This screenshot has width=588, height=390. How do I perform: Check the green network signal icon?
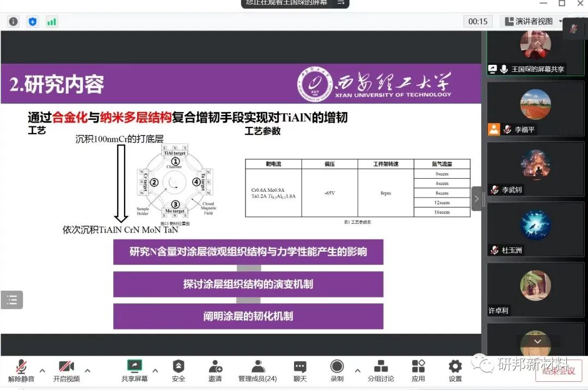(x=51, y=22)
